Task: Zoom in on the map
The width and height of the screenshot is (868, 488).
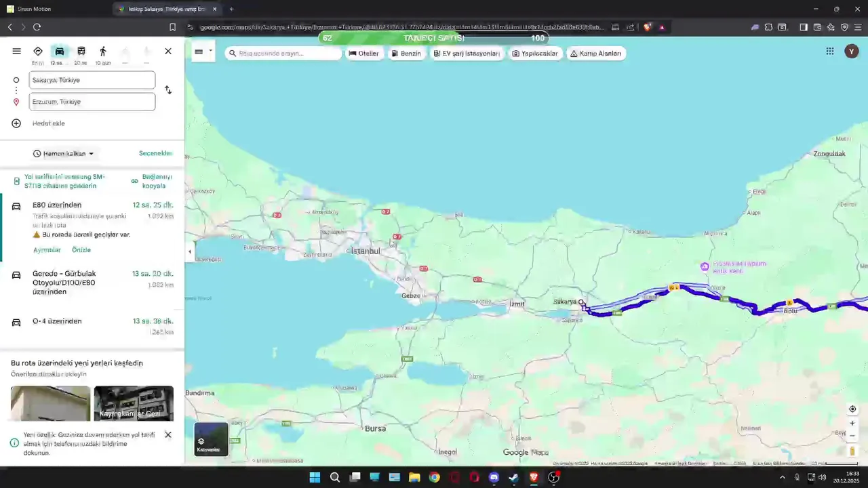Action: pos(852,424)
